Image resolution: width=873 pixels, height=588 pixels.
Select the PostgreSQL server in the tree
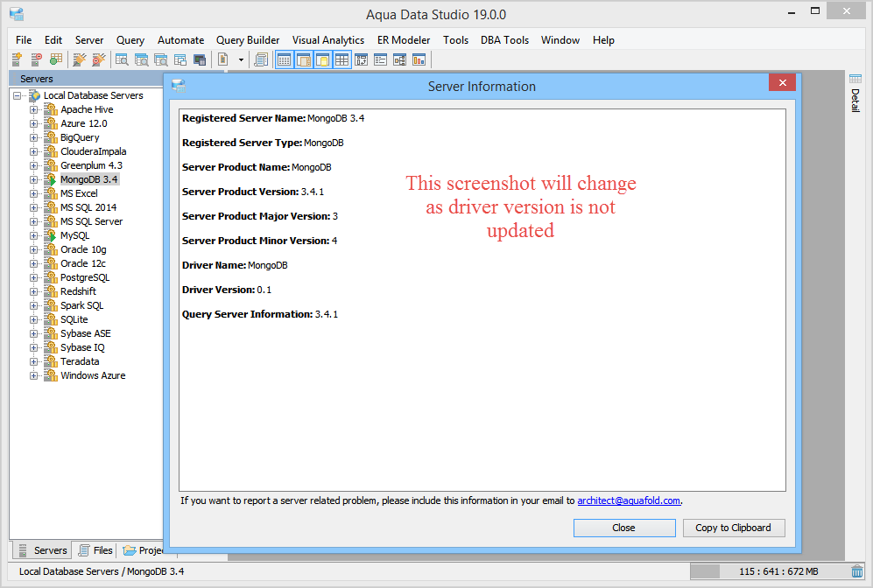click(85, 277)
